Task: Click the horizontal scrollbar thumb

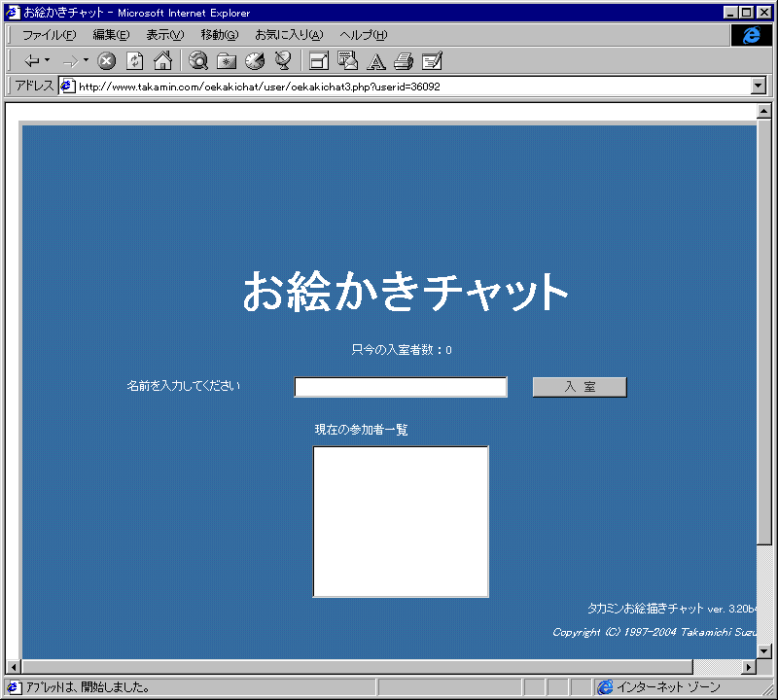Action: click(357, 667)
